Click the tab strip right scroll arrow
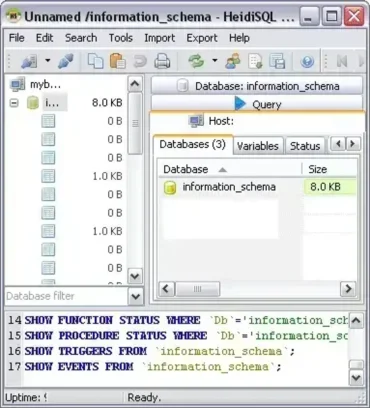Image resolution: width=370 pixels, height=408 pixels. 353,144
